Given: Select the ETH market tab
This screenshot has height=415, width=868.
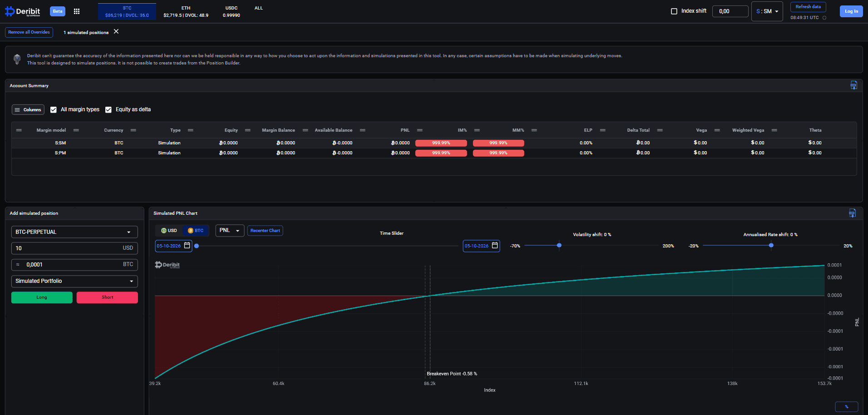Looking at the screenshot, I should click(186, 11).
